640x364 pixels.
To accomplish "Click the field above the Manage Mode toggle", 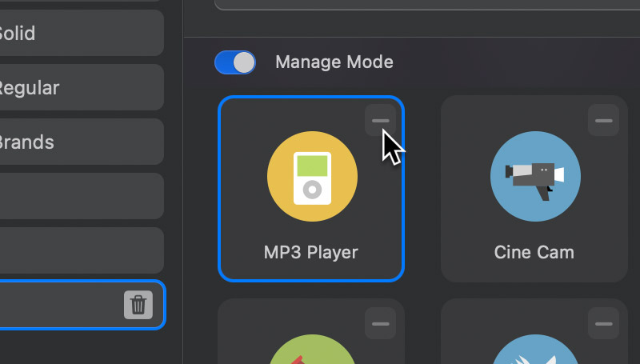I will (x=424, y=4).
